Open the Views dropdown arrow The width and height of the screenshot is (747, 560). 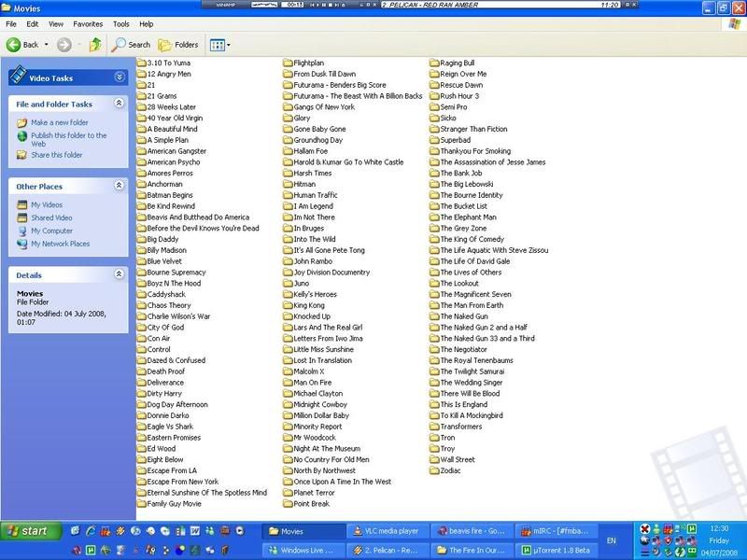pyautogui.click(x=229, y=45)
